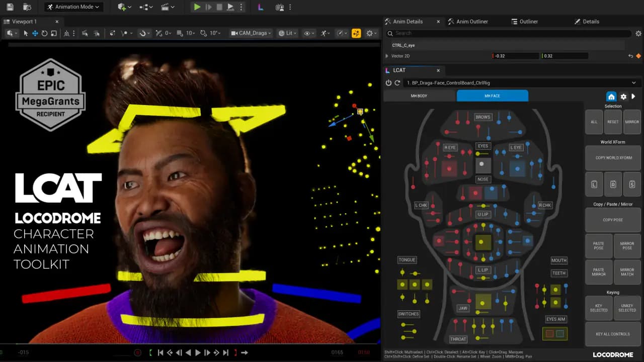This screenshot has height=362, width=644.
Task: Click the orange keyframe diamond for Vector 2D
Action: pos(638,56)
